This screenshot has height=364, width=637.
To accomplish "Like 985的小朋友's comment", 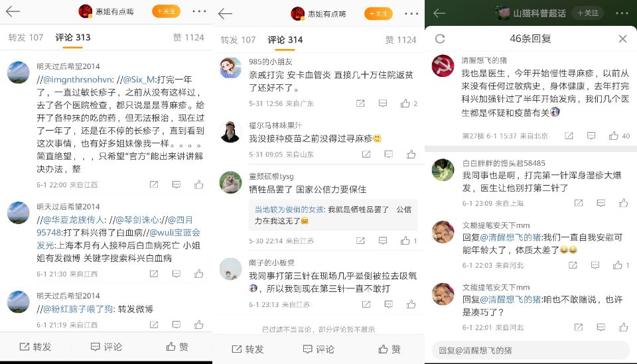I will (x=405, y=103).
